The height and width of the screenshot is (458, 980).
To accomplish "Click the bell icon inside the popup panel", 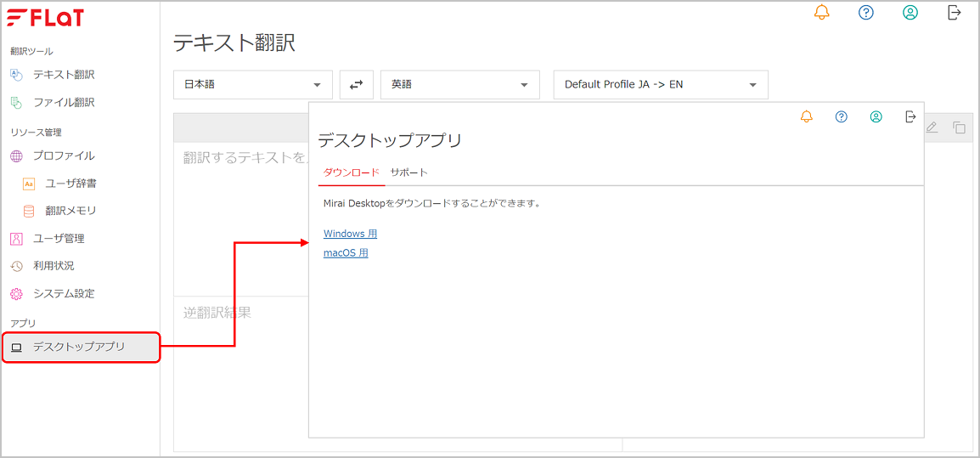I will coord(807,116).
